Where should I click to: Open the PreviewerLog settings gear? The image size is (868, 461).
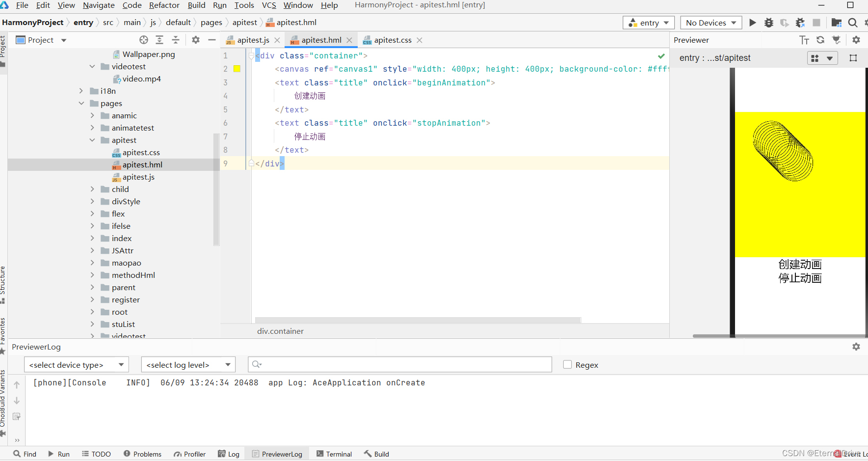tap(856, 347)
